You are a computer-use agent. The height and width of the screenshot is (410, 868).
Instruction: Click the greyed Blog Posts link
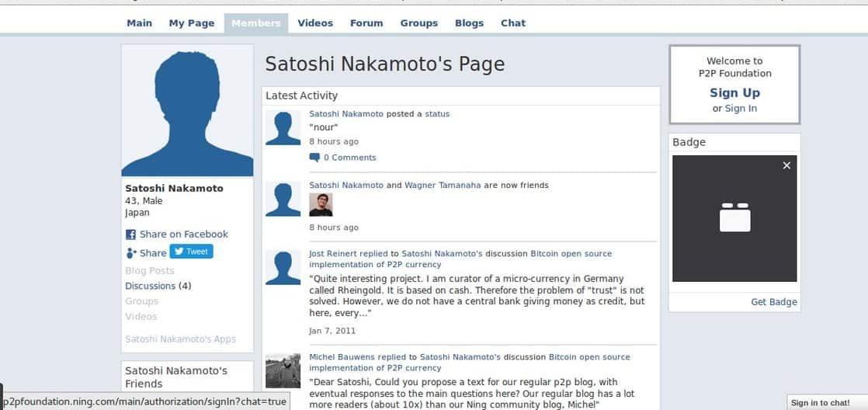(150, 270)
